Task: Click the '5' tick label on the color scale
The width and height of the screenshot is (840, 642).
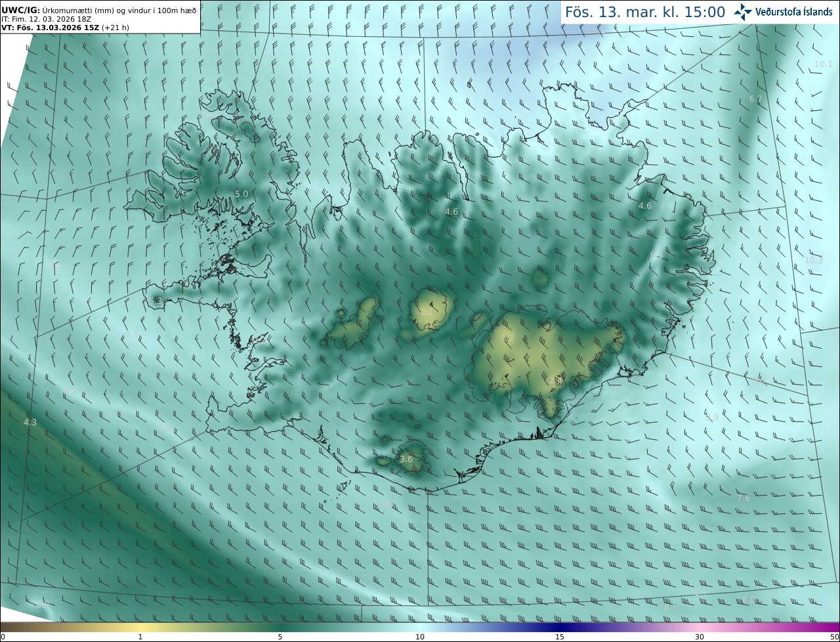Action: (x=280, y=637)
